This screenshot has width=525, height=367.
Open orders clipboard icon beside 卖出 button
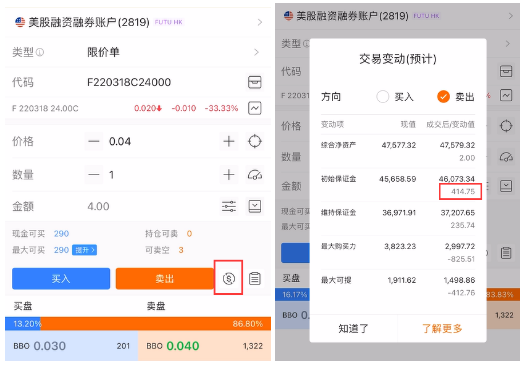pyautogui.click(x=254, y=278)
